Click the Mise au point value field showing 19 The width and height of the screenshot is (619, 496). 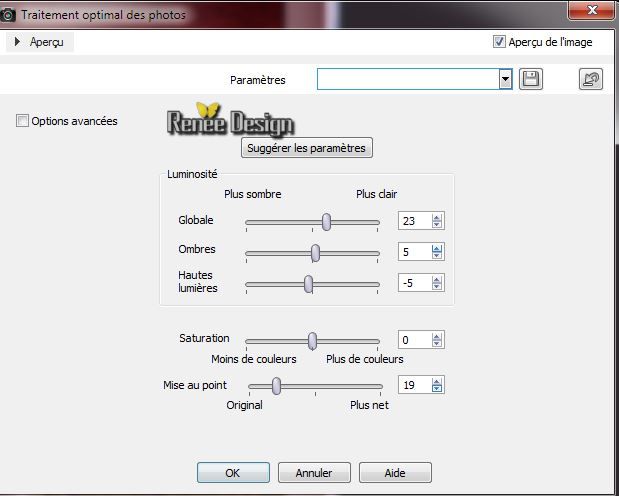[x=415, y=385]
